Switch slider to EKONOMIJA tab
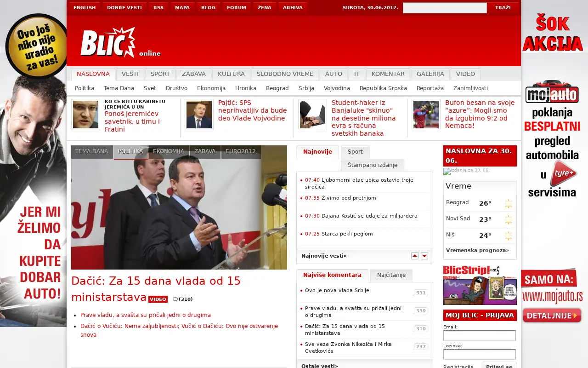This screenshot has width=588, height=368. pyautogui.click(x=169, y=151)
